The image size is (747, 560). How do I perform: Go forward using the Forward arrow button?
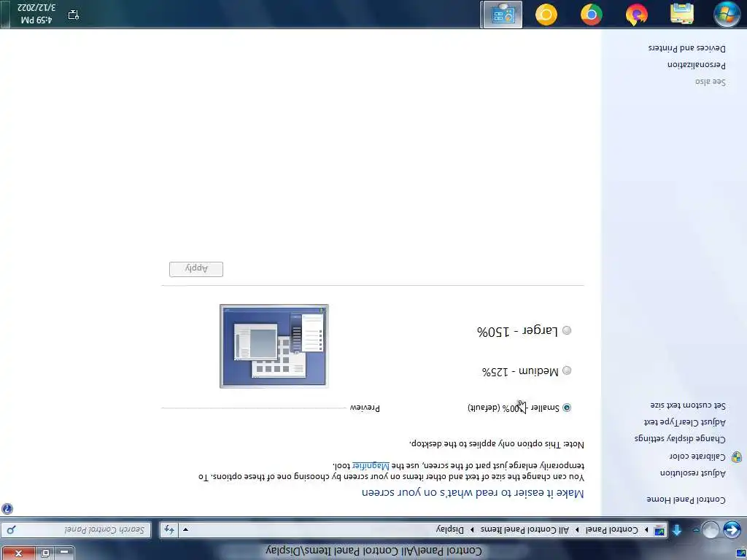711,529
